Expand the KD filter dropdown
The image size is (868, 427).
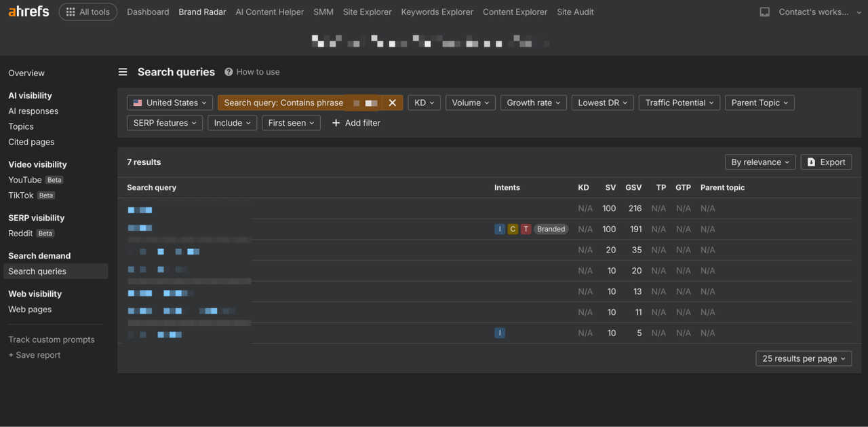tap(424, 103)
